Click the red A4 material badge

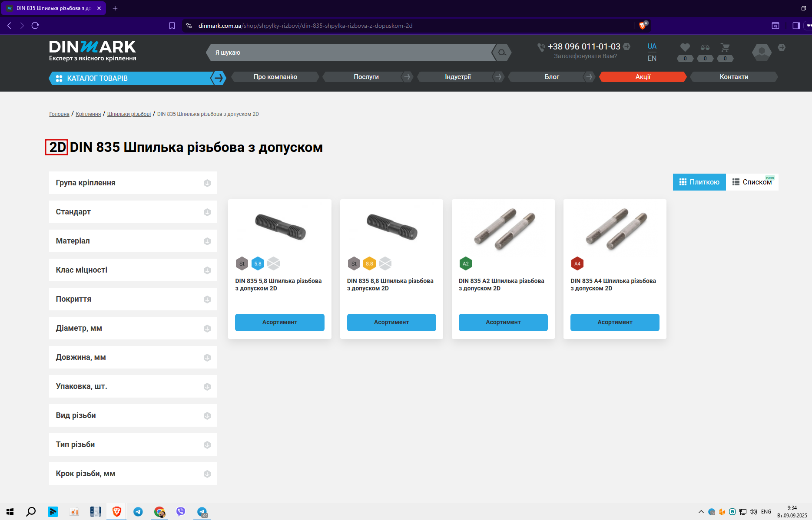pyautogui.click(x=577, y=263)
